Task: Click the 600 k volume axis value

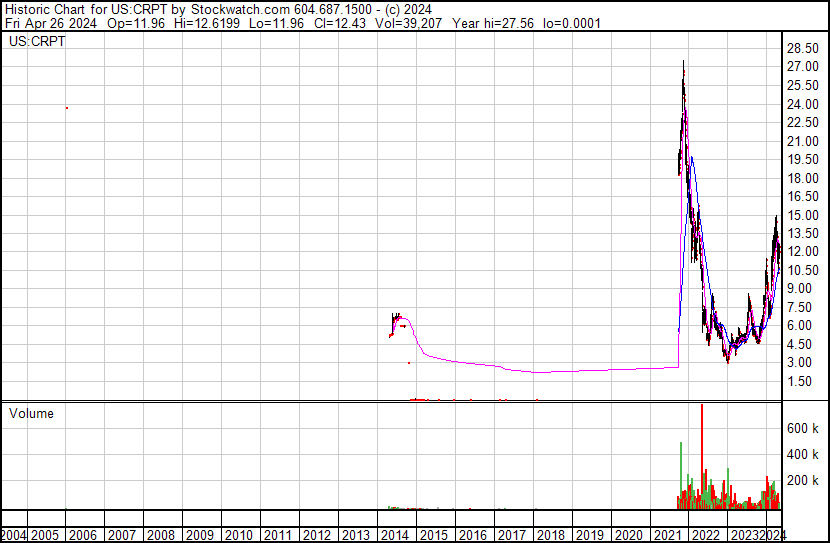Action: pos(803,428)
